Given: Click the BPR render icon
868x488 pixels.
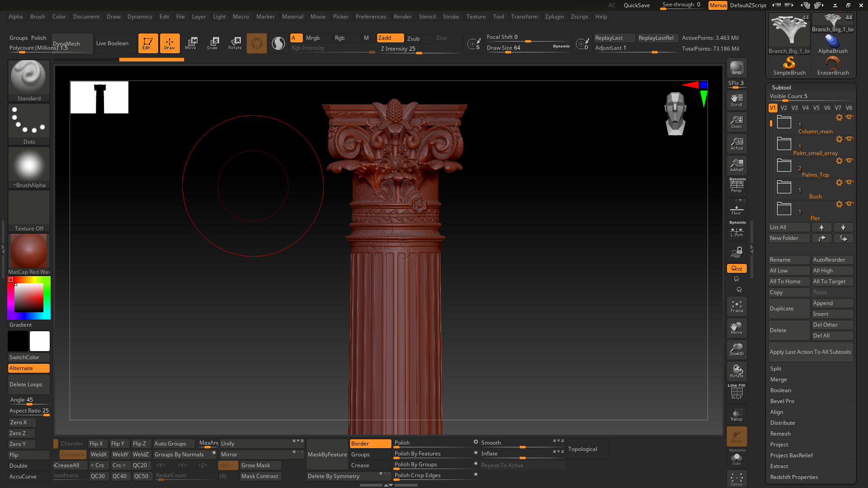Looking at the screenshot, I should pos(736,68).
